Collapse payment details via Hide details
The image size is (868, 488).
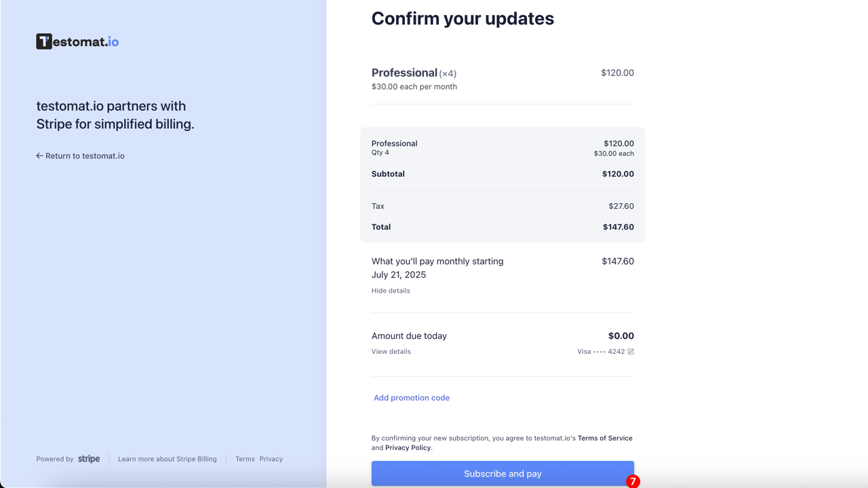pyautogui.click(x=391, y=290)
